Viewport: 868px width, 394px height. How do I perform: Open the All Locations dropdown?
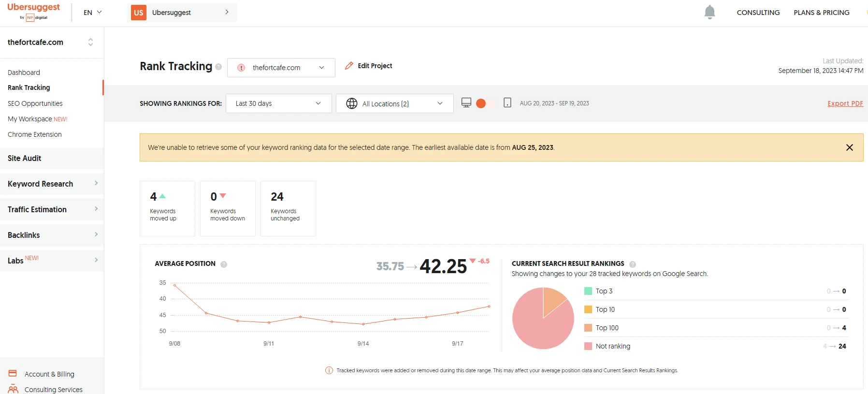tap(395, 103)
